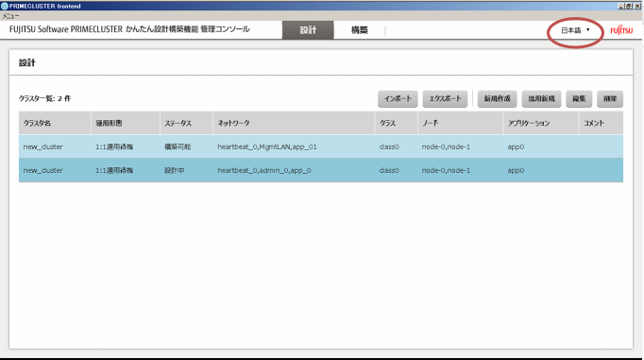Click the クラス column header
The image size is (644, 360).
396,123
